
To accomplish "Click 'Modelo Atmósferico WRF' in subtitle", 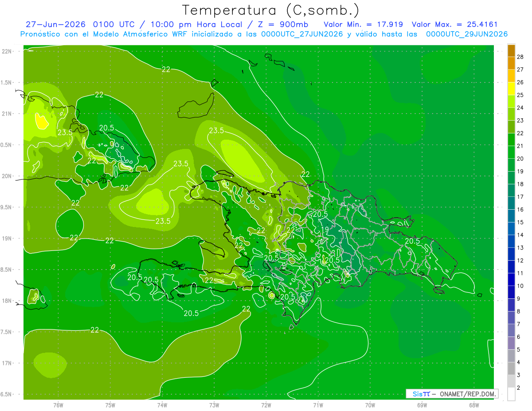I will (138, 34).
